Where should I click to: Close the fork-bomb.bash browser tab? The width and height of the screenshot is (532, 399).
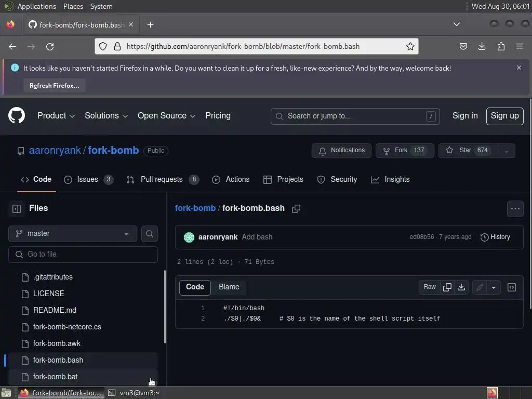[x=131, y=25]
